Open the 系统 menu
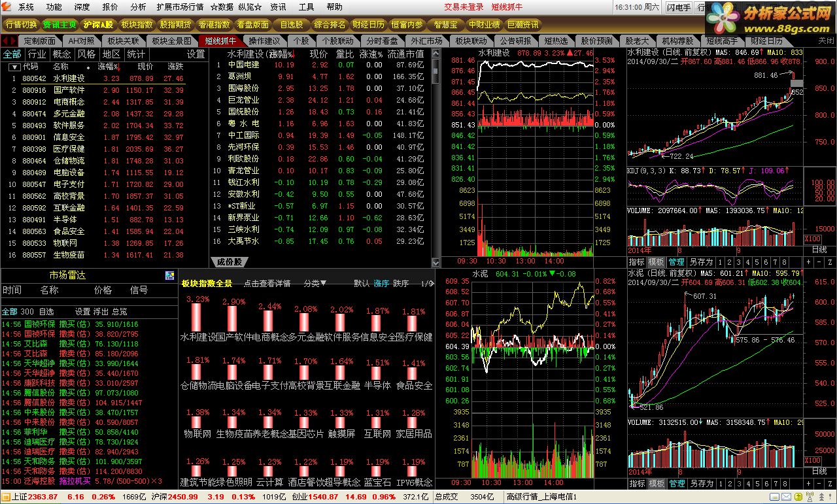The image size is (837, 504). (26, 7)
